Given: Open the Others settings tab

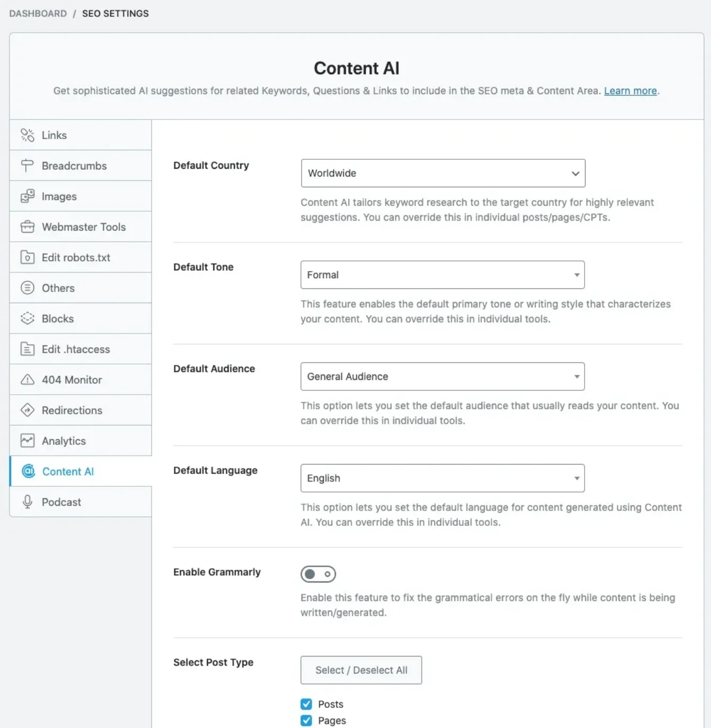Looking at the screenshot, I should coord(58,288).
